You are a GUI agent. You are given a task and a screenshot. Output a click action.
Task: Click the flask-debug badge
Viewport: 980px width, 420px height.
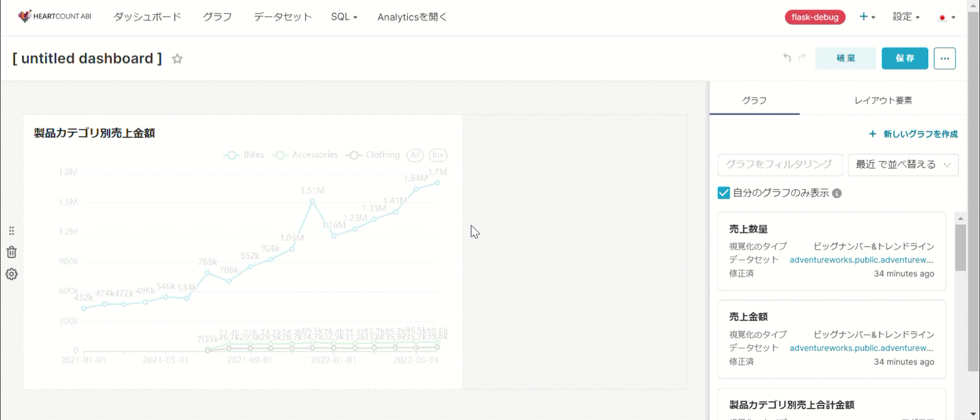[x=815, y=17]
